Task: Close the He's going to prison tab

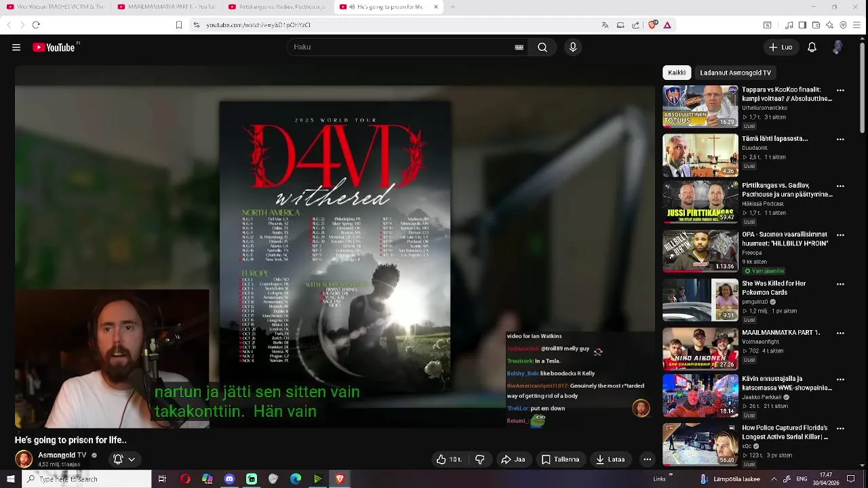Action: 436,7
